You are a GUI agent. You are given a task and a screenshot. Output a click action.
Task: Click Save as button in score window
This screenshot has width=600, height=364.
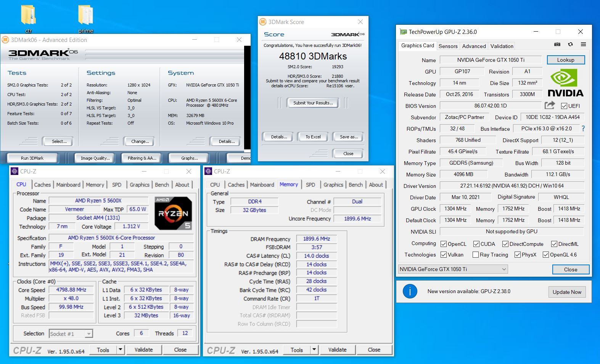(x=349, y=137)
